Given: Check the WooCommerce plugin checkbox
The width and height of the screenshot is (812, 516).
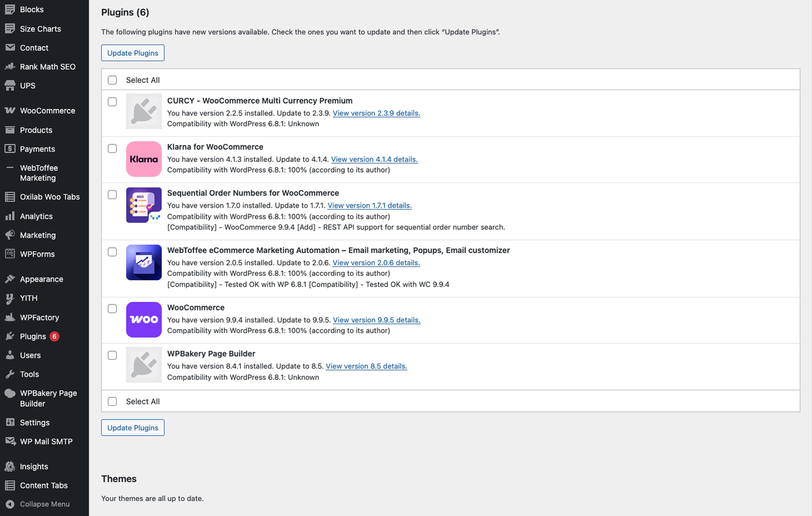Looking at the screenshot, I should 112,309.
